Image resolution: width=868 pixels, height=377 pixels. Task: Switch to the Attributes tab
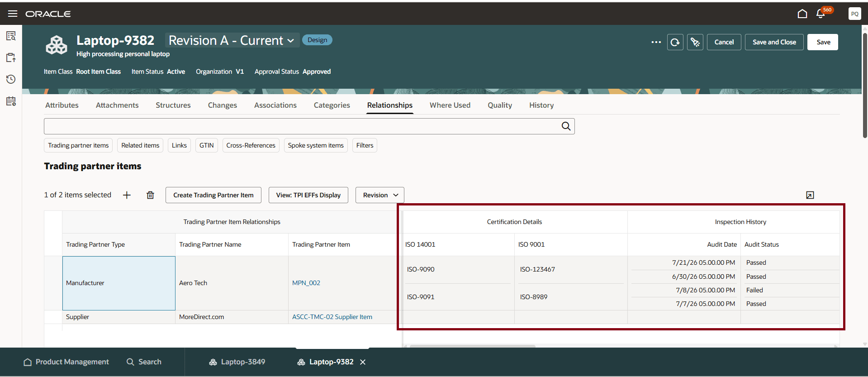(x=62, y=105)
